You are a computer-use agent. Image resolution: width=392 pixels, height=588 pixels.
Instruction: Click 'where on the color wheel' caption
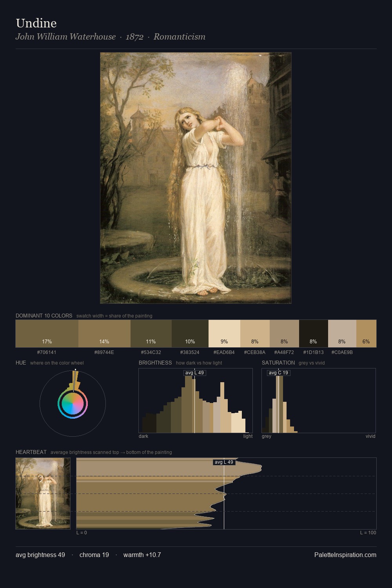click(x=57, y=363)
